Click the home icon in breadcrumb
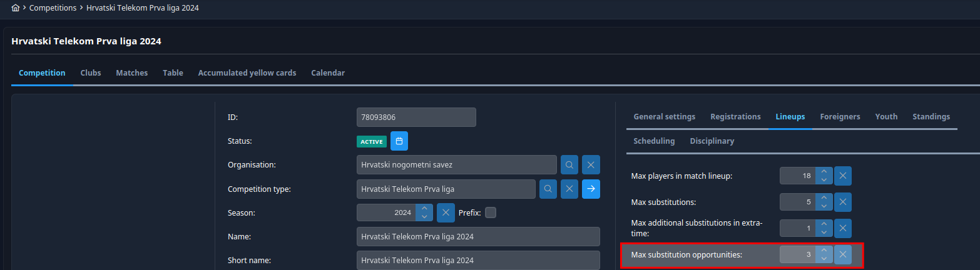 pos(16,8)
